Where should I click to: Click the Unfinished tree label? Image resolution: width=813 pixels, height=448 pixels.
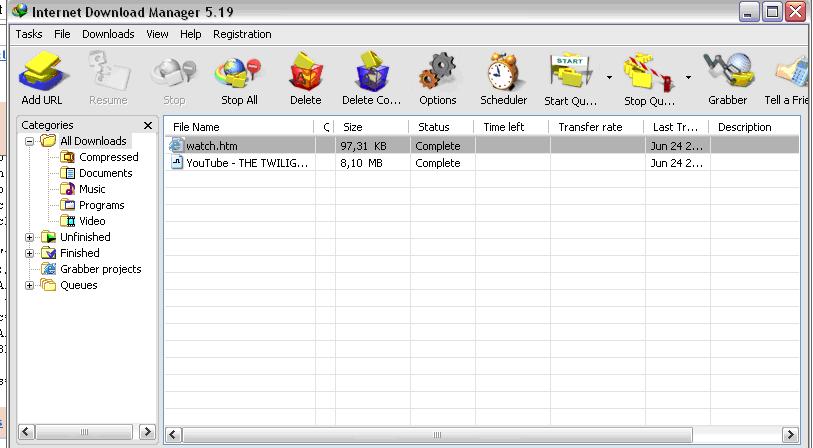click(x=85, y=237)
